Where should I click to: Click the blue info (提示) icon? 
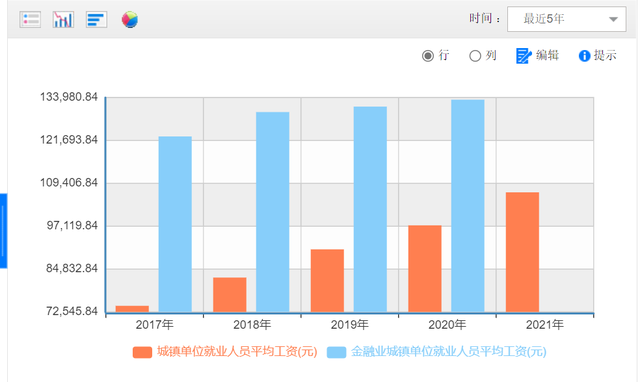(x=584, y=56)
